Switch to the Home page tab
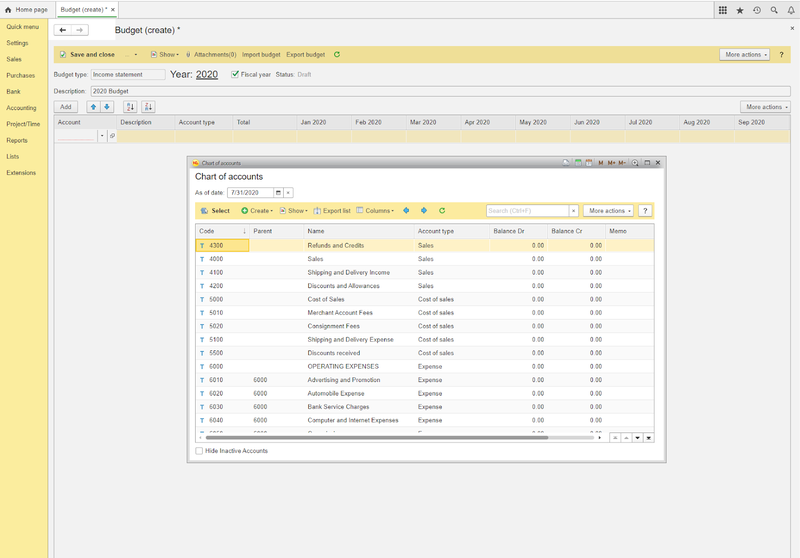 (26, 9)
